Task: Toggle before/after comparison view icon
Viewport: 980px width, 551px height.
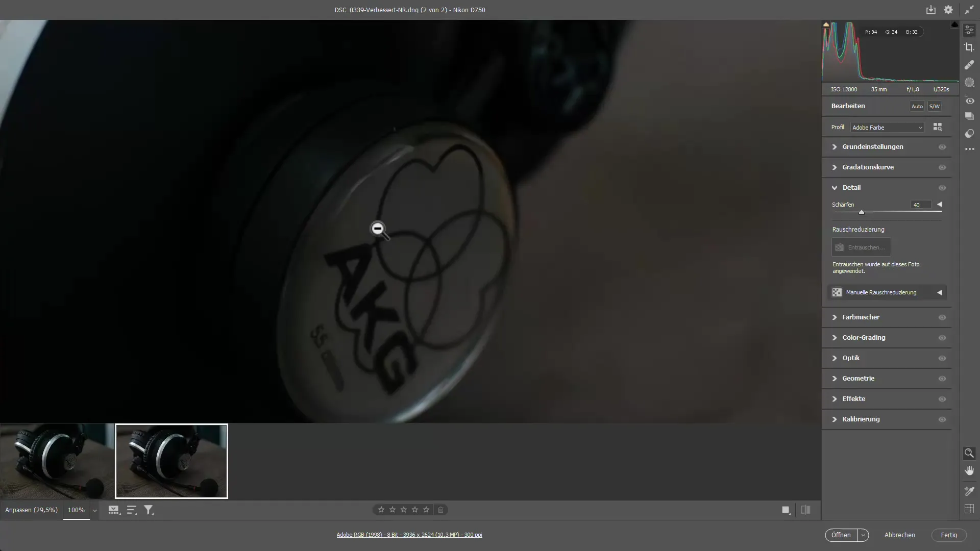Action: click(805, 510)
